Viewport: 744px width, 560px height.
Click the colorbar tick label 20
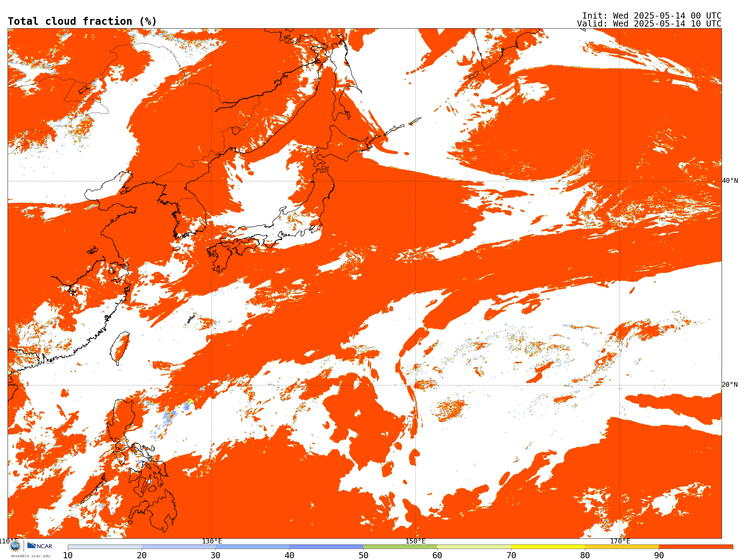pos(142,556)
